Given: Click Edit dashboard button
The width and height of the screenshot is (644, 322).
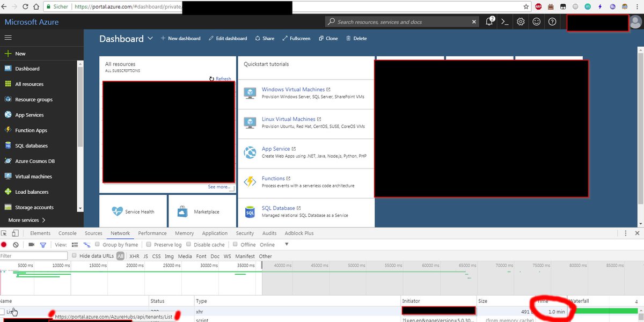Looking at the screenshot, I should pyautogui.click(x=228, y=39).
